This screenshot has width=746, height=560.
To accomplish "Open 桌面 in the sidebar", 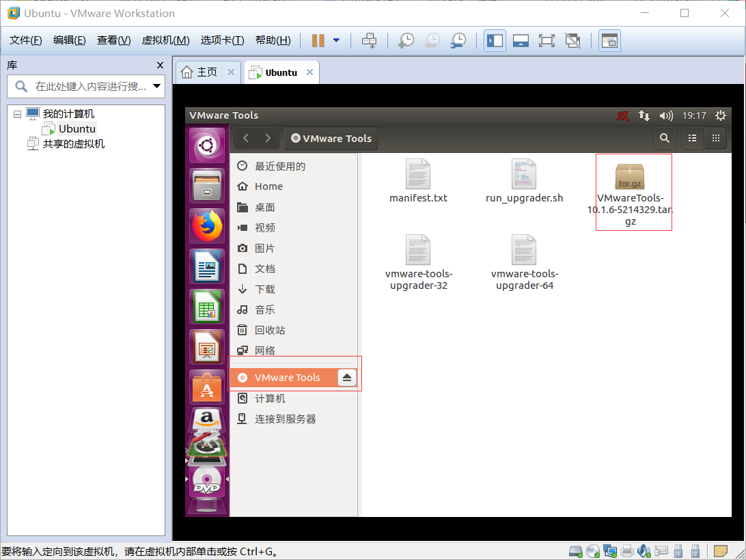I will (x=293, y=208).
